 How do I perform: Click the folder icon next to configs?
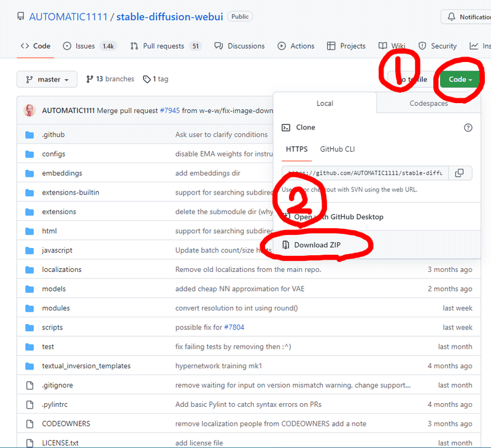point(29,154)
